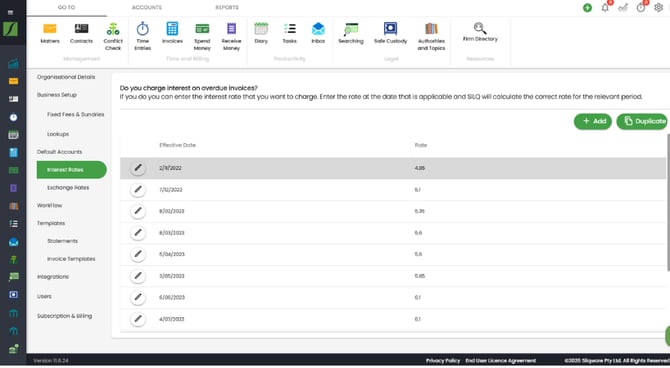Open Matters from the ribbon
Screen dimensions: 670x368
click(50, 33)
